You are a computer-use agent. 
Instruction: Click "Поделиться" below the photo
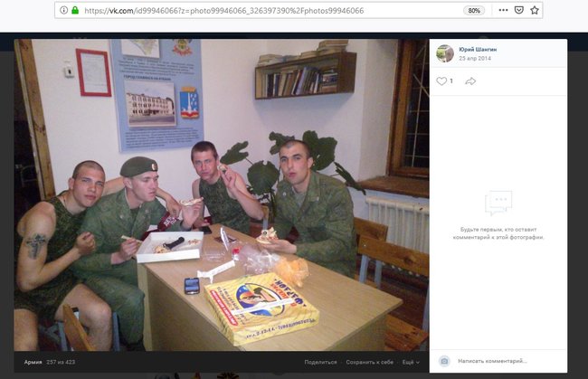320,362
